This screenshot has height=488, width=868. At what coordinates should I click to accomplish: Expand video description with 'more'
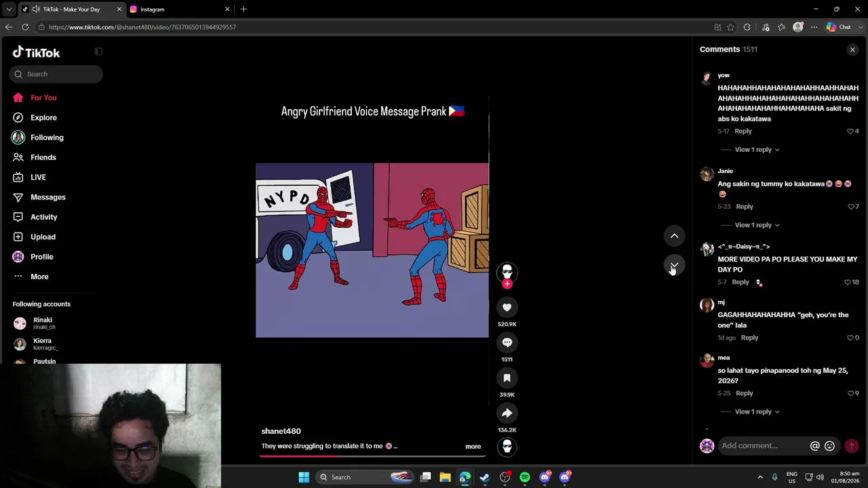tap(473, 446)
